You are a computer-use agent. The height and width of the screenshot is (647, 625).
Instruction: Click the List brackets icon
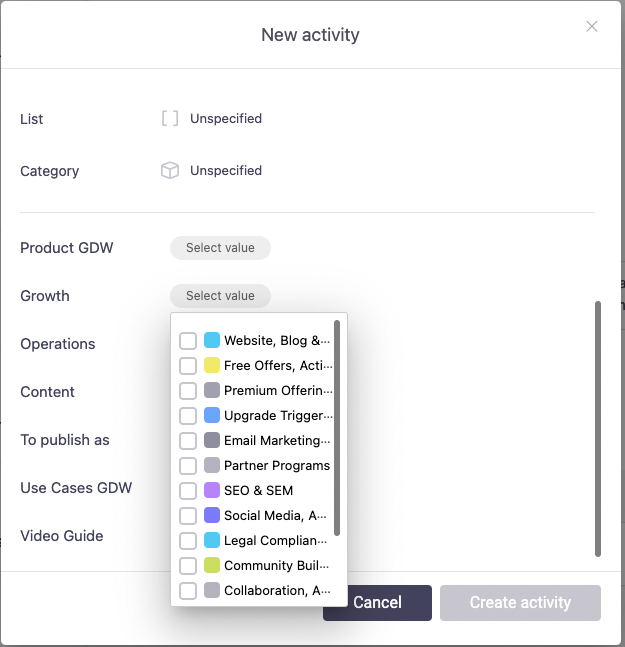click(170, 119)
